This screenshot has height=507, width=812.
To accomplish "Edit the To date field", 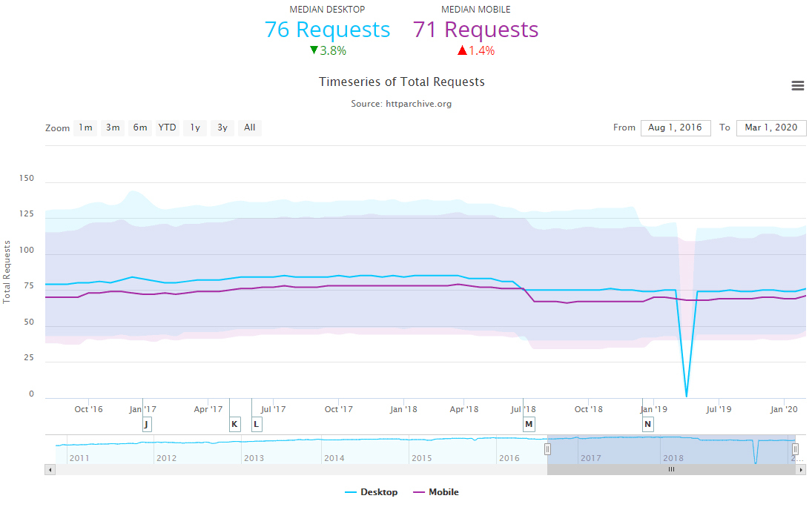I will [770, 127].
